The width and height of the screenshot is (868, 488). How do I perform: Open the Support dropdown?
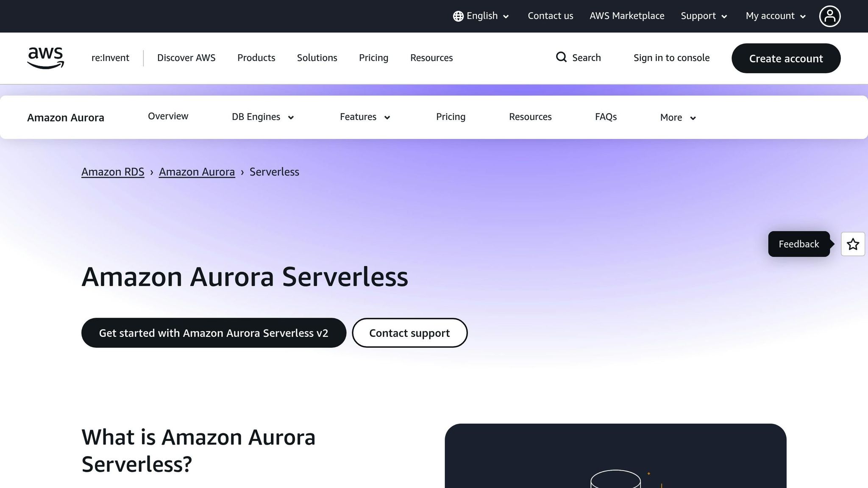coord(703,16)
